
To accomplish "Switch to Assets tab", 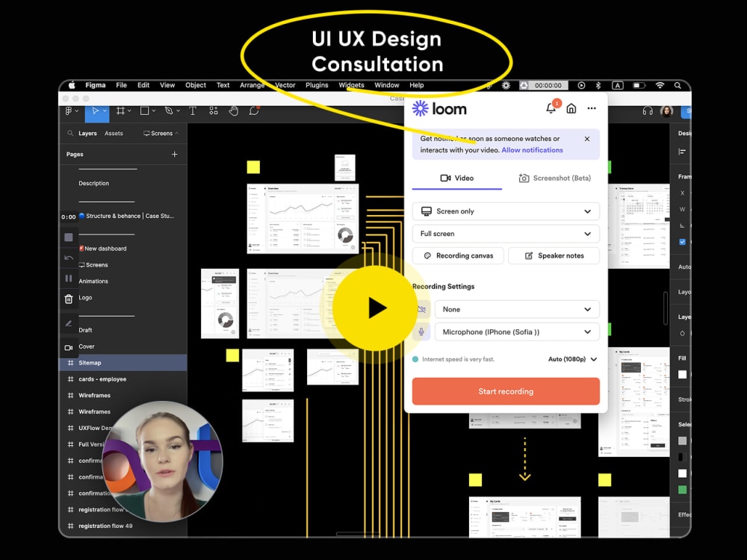I will pyautogui.click(x=114, y=134).
